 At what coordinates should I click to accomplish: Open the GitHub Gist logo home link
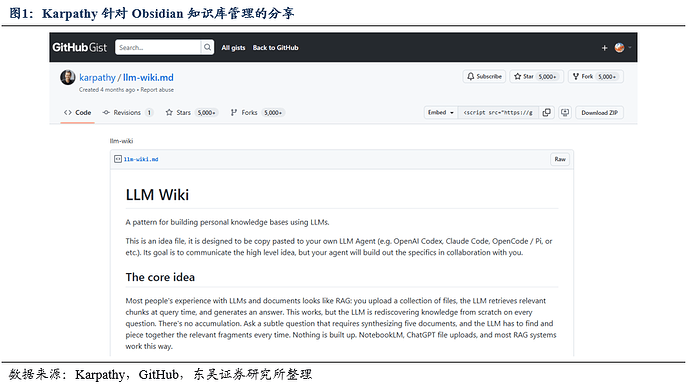[80, 48]
